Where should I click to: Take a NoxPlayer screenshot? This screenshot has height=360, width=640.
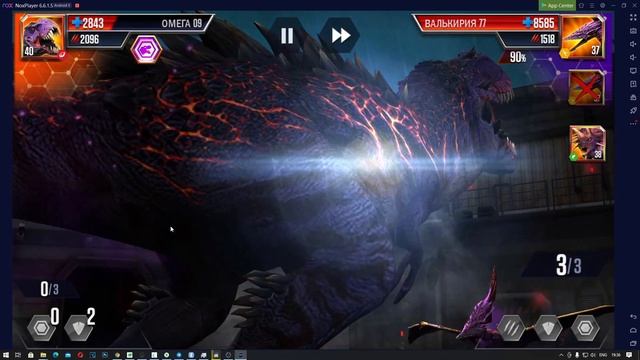pos(633,71)
